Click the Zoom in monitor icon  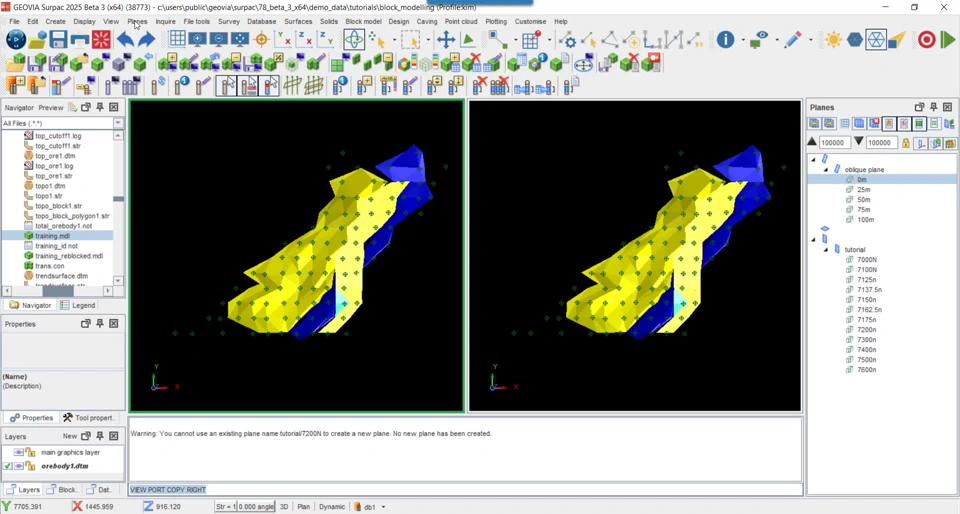(197, 39)
